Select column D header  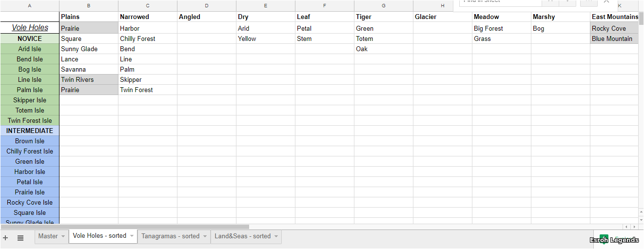[207, 6]
